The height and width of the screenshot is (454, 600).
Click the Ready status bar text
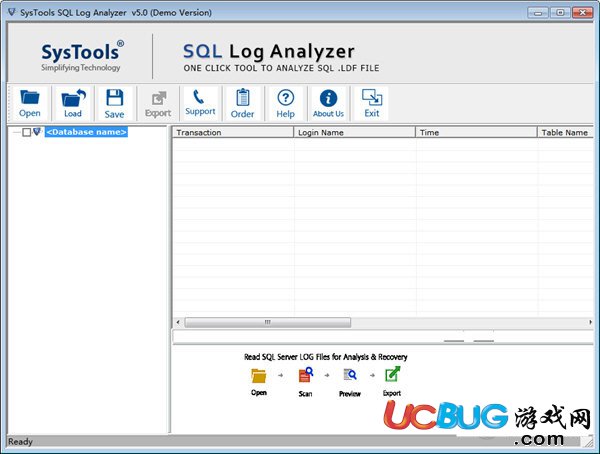[x=20, y=441]
